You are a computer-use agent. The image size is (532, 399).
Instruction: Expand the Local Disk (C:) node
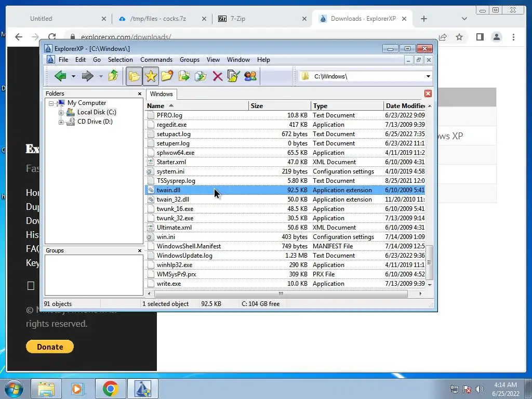61,113
